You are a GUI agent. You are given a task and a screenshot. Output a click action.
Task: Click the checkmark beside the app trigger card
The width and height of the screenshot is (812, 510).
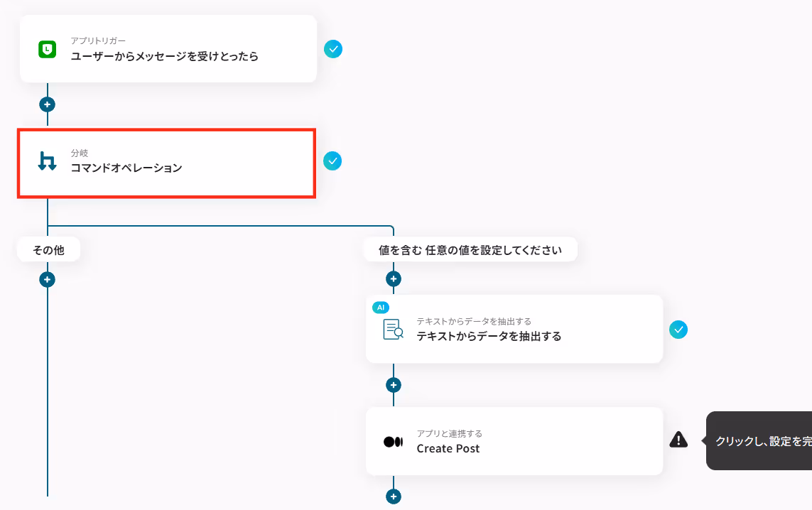(x=333, y=49)
